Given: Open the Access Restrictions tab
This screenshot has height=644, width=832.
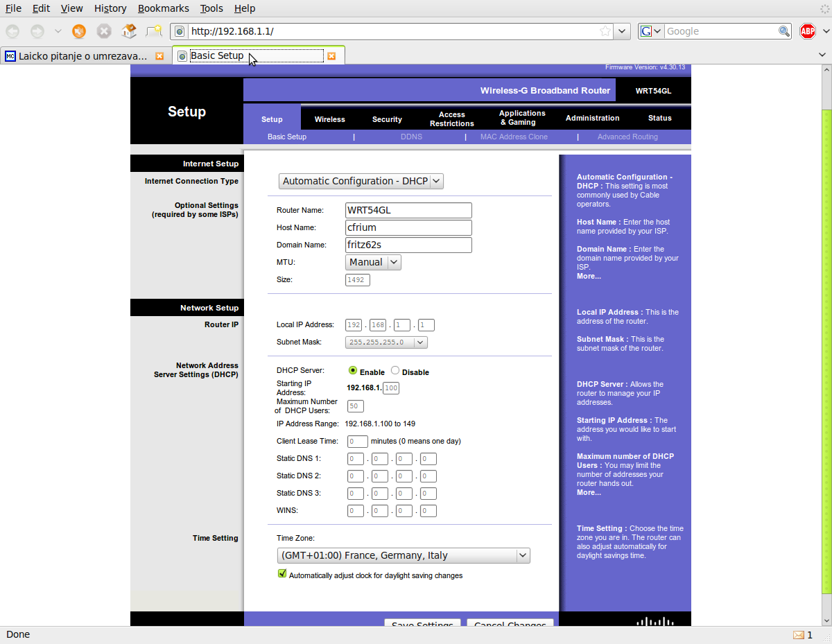Looking at the screenshot, I should [452, 119].
